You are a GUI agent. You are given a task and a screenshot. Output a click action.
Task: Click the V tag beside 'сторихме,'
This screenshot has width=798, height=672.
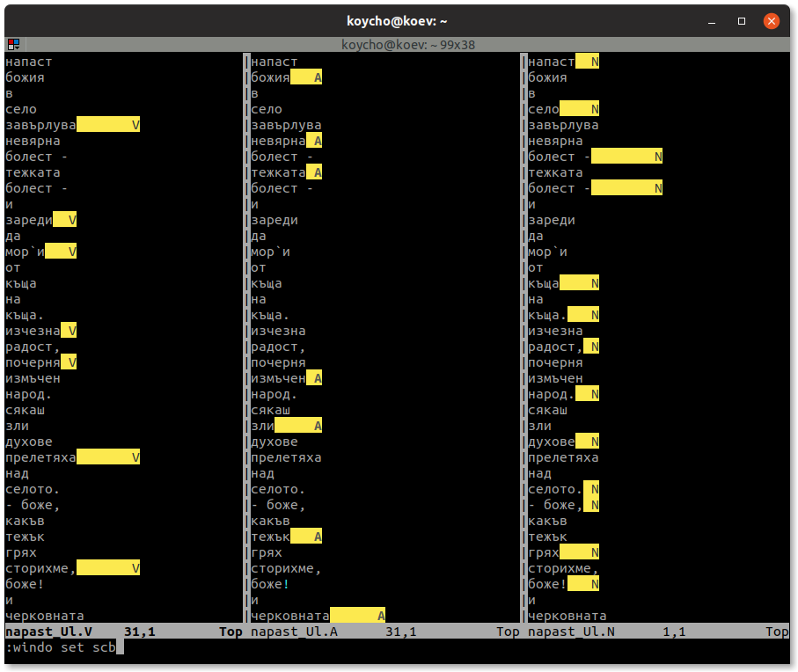point(135,567)
